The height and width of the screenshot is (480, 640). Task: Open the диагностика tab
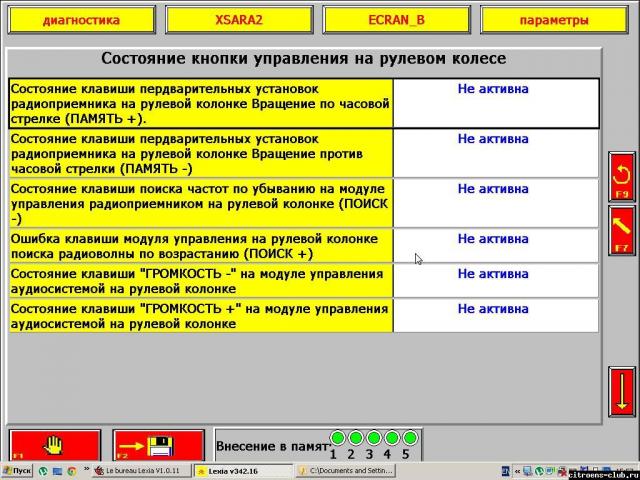tap(82, 20)
